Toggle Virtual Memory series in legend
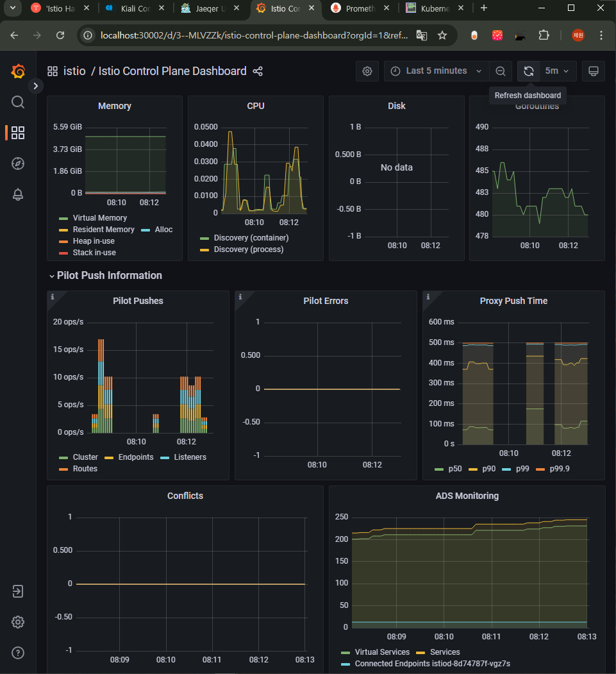Viewport: 616px width, 674px height. pos(99,218)
